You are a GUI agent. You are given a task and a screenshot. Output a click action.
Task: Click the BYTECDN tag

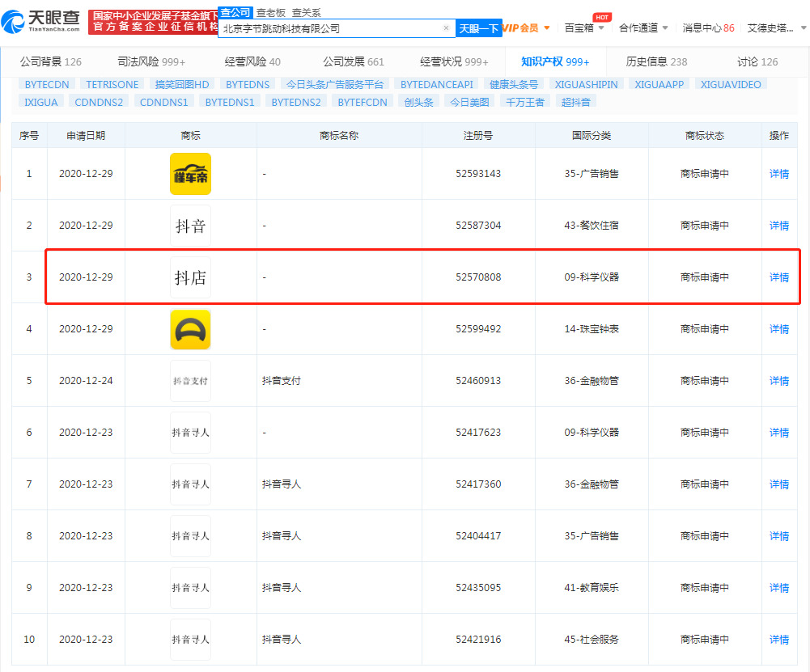pyautogui.click(x=47, y=84)
